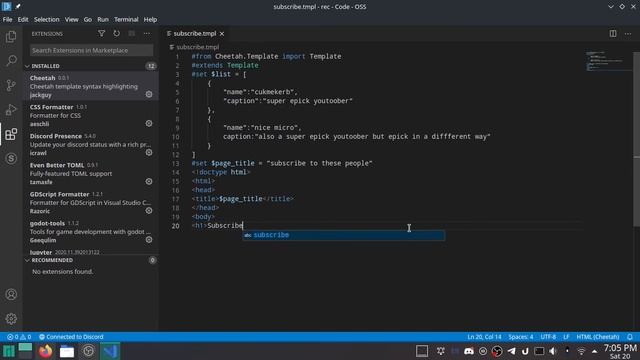Click the editor vertical scrollbar

[636, 139]
